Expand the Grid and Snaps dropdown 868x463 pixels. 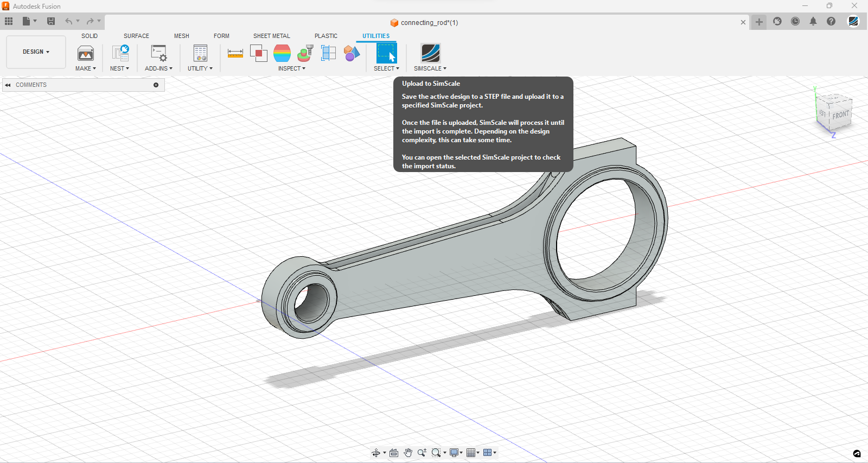tap(473, 453)
